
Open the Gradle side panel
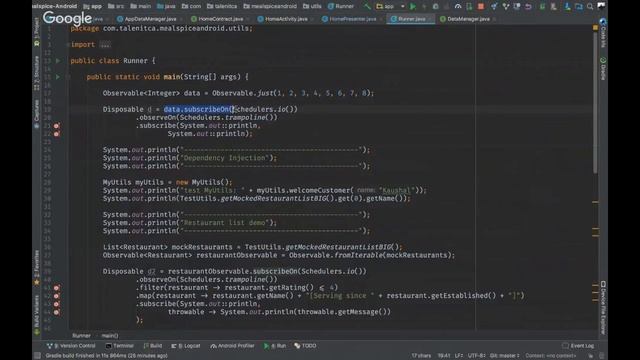click(x=603, y=68)
